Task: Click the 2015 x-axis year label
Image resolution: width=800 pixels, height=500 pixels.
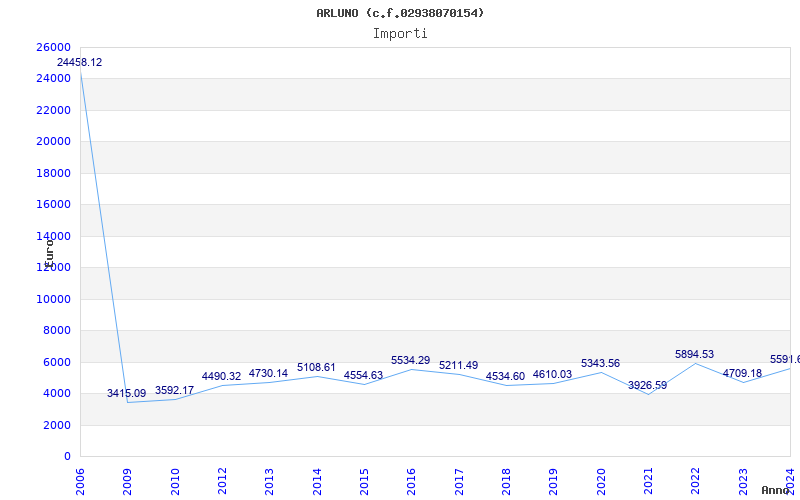Action: (x=364, y=482)
